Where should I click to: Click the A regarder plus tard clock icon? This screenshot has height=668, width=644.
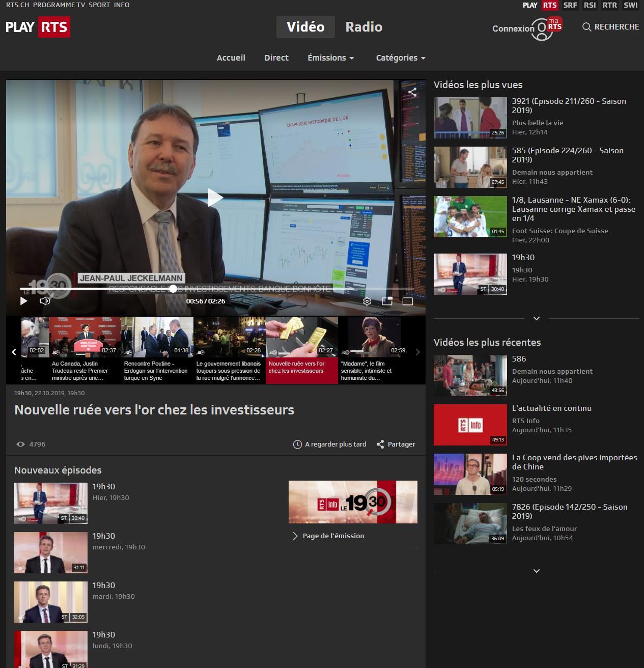[x=298, y=444]
